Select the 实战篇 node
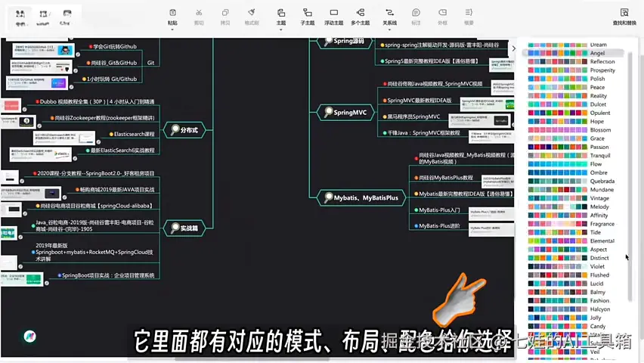 coord(184,228)
